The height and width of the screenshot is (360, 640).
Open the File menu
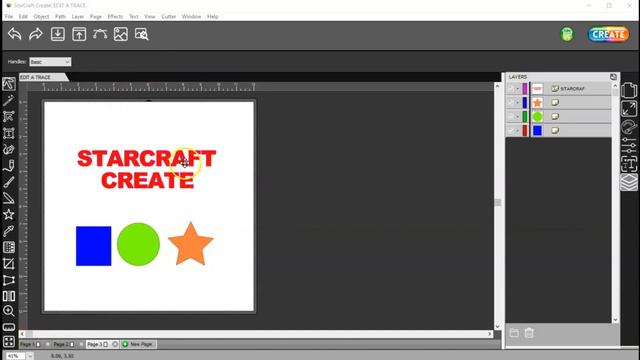(9, 16)
